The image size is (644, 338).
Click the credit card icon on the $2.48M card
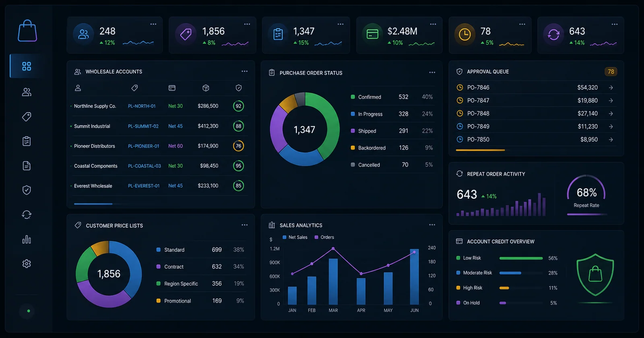point(372,35)
